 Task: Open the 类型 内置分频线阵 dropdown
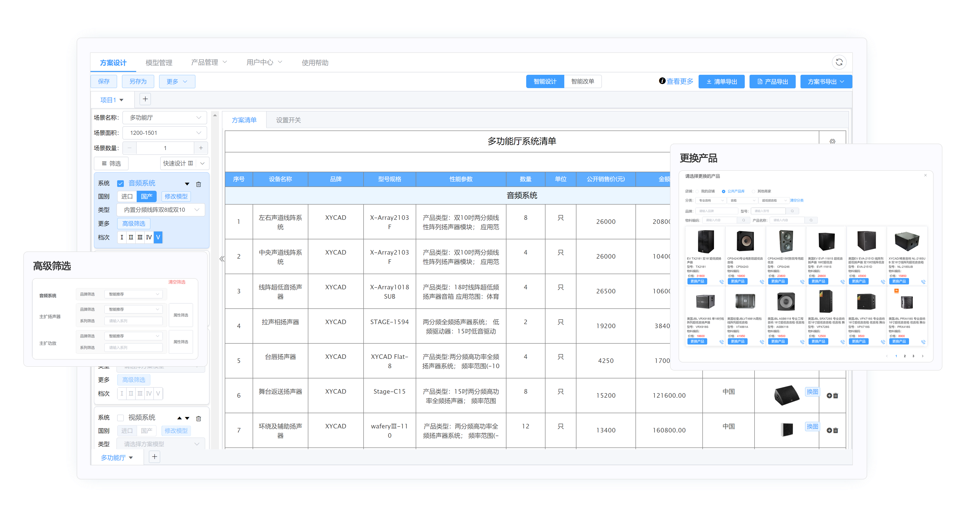161,210
